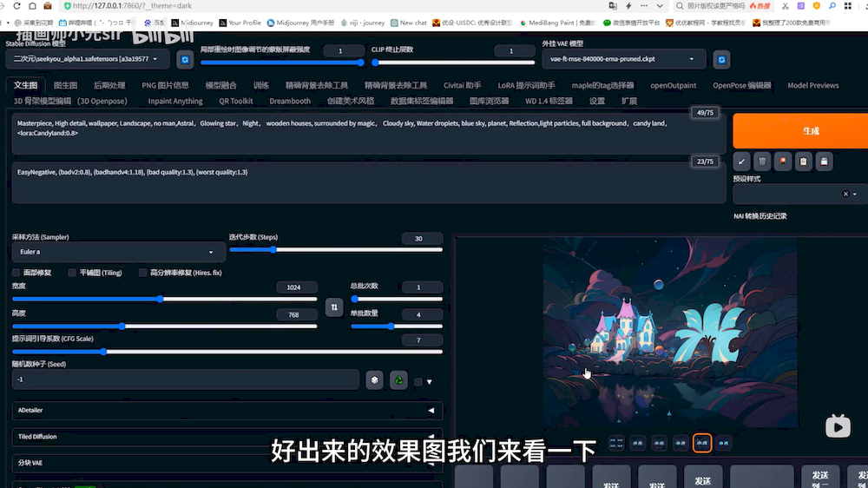The width and height of the screenshot is (868, 488).
Task: Open the browser apps grid icon
Action: 848,5
